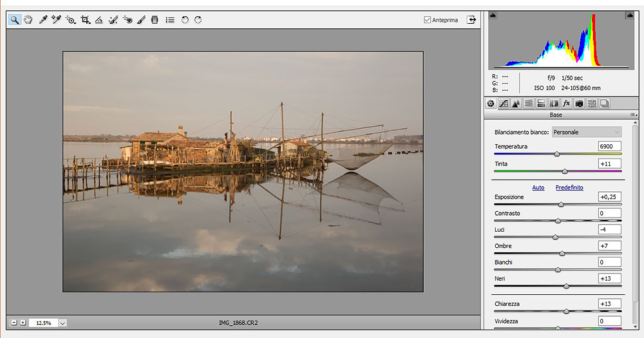The width and height of the screenshot is (644, 338).
Task: Click the Chiarezza value field
Action: [609, 304]
